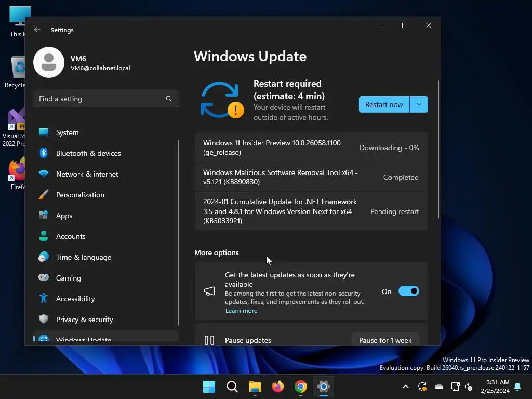
Task: Open Bluetooth & devices settings
Action: point(106,153)
